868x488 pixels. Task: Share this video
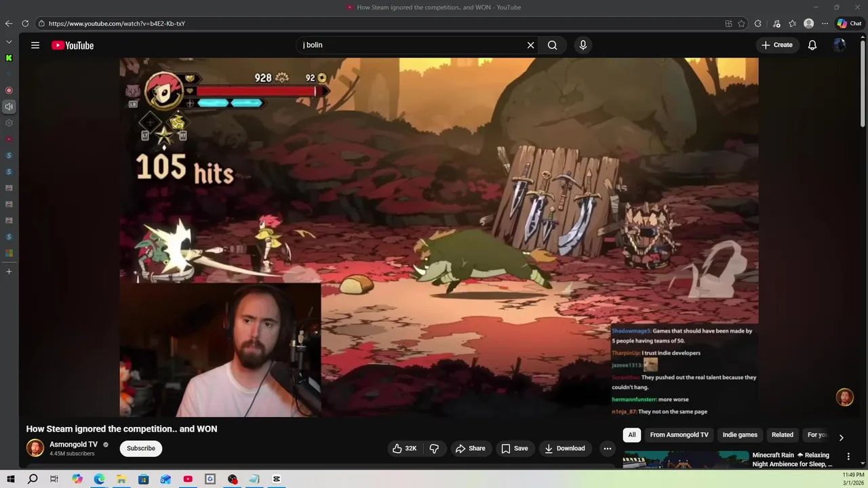tap(471, 448)
